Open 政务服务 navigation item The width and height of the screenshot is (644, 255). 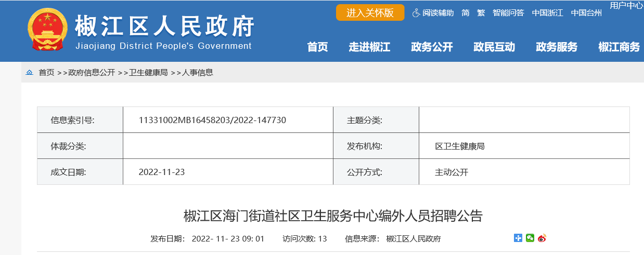pos(557,47)
